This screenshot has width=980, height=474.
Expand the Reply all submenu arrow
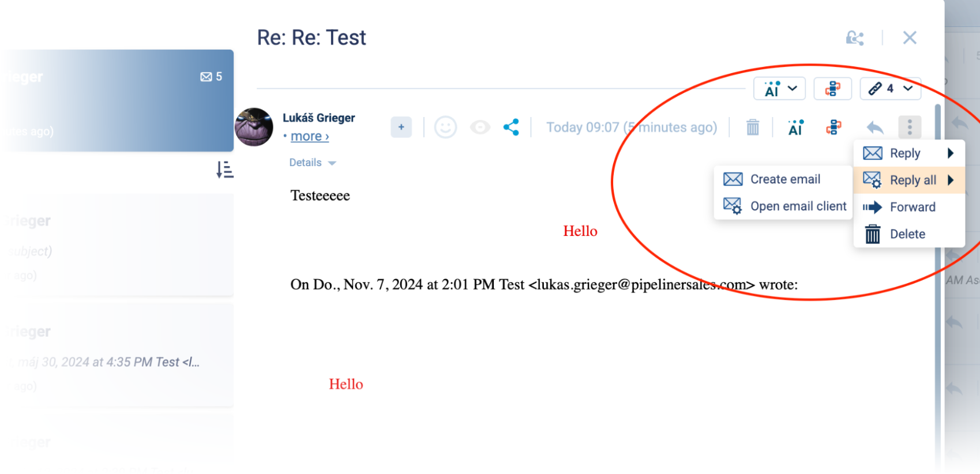pyautogui.click(x=951, y=180)
